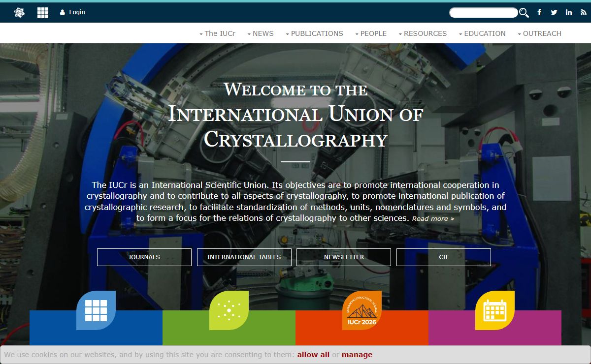This screenshot has width=591, height=364.
Task: Expand the RESOURCES dropdown menu
Action: point(422,33)
